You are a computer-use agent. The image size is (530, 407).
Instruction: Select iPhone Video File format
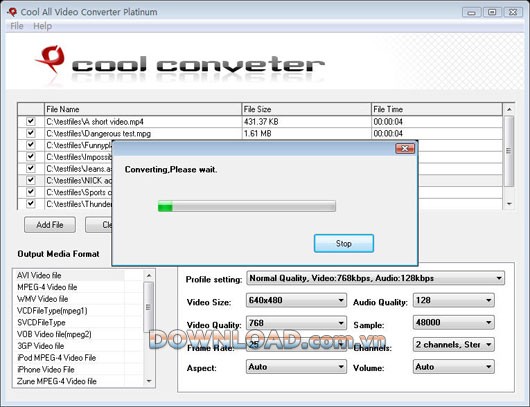point(46,369)
